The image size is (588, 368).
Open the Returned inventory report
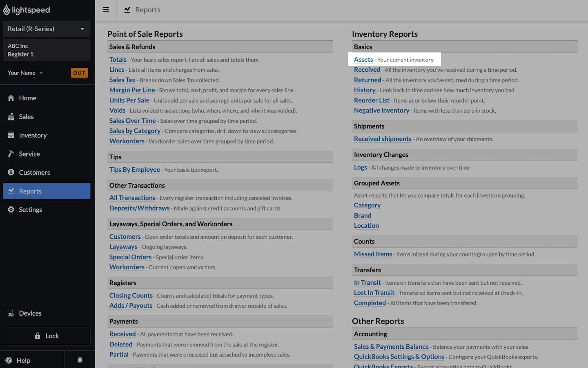[367, 80]
